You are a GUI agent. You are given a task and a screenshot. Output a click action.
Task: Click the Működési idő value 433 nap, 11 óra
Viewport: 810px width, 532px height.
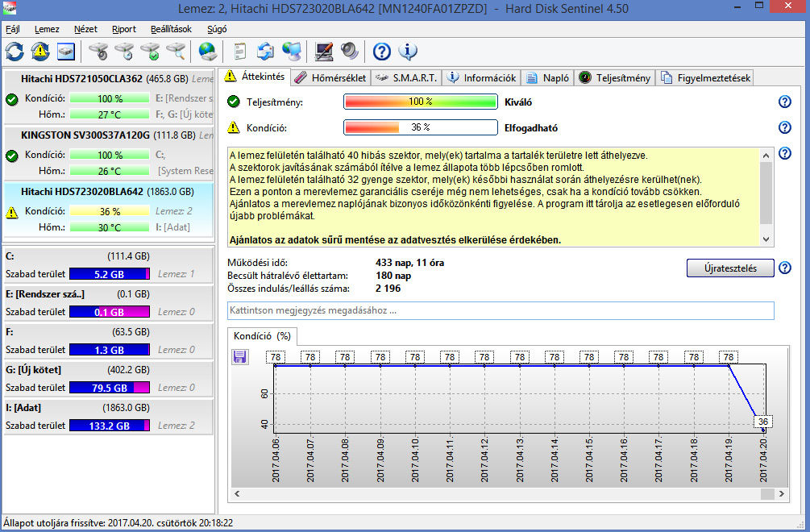pyautogui.click(x=409, y=263)
